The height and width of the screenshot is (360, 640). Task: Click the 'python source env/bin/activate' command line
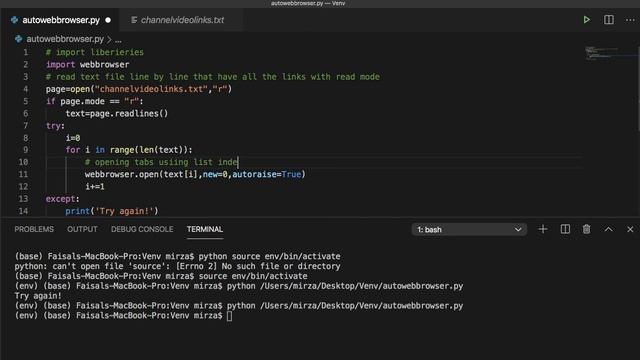coord(269,256)
